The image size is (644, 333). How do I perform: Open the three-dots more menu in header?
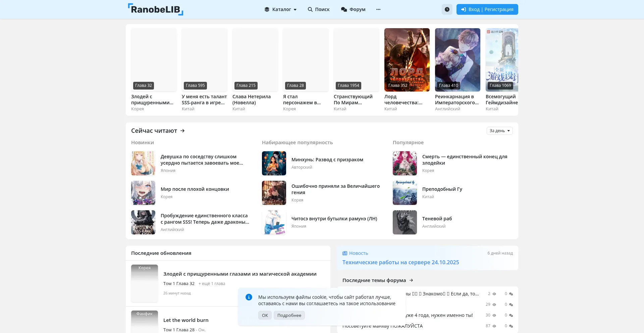(378, 9)
